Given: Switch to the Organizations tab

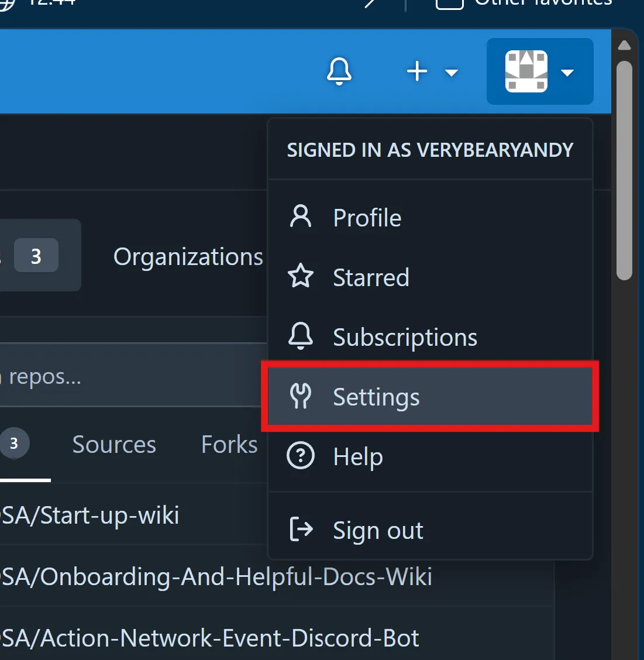Looking at the screenshot, I should [x=188, y=256].
